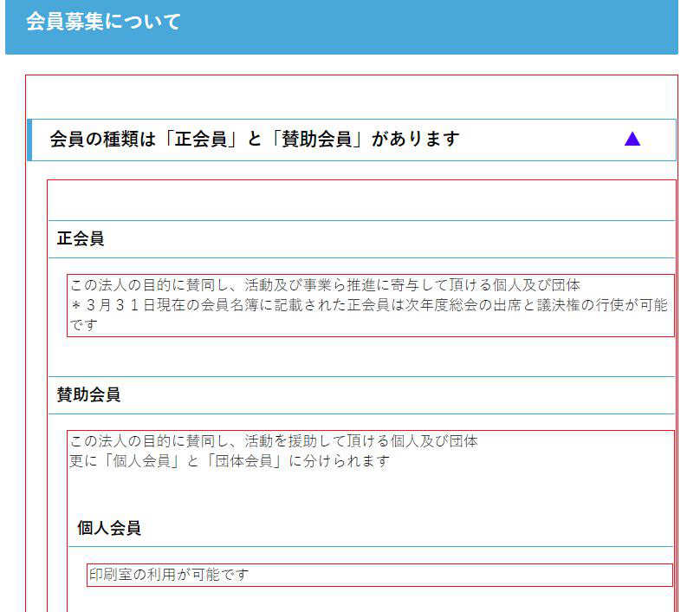Click the 会員募集について page title

(x=103, y=22)
